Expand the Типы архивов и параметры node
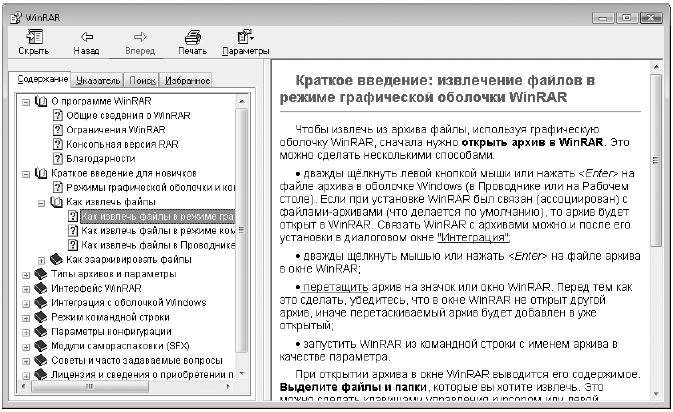 (x=24, y=274)
